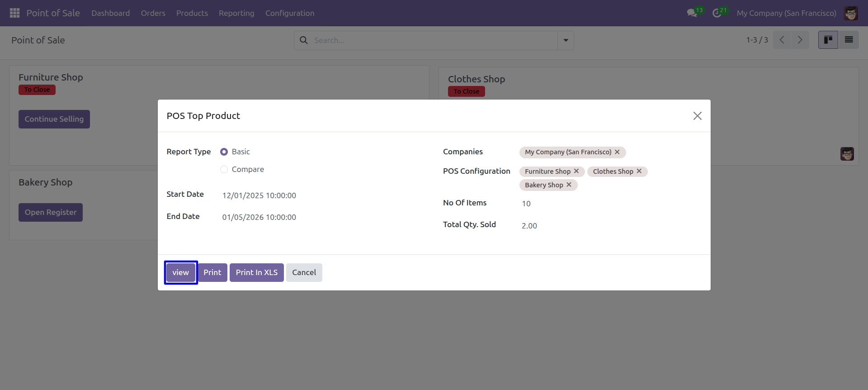Click To Close badge on Clothes Shop
The height and width of the screenshot is (390, 868).
tap(467, 91)
